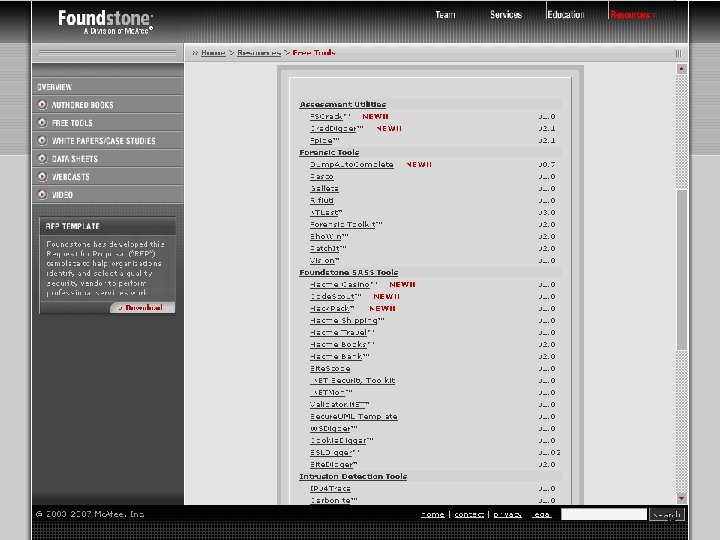This screenshot has height=540, width=720.
Task: Open the Hacme Bank link
Action: click(x=336, y=356)
